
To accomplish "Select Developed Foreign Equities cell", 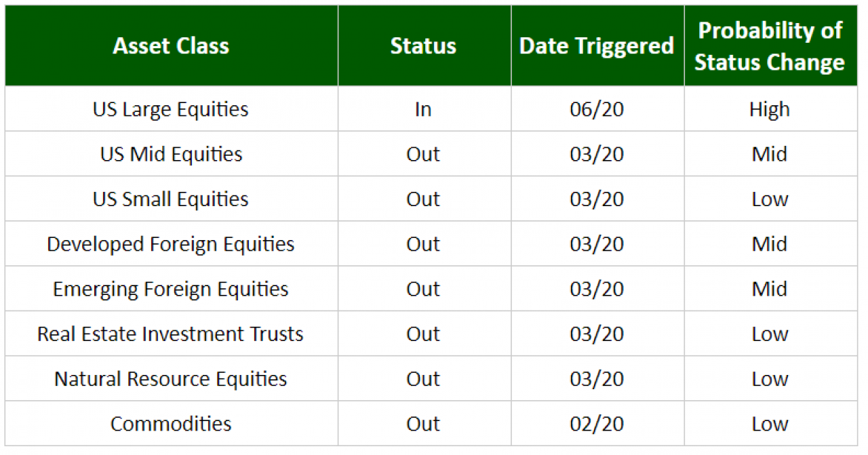I will coord(171,244).
